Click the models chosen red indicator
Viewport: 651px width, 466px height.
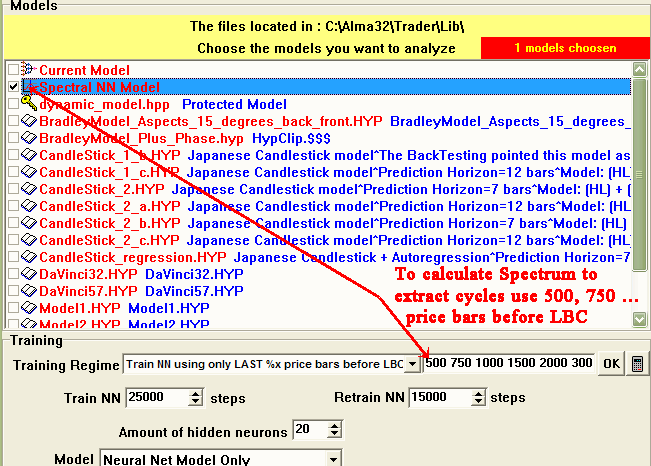565,48
